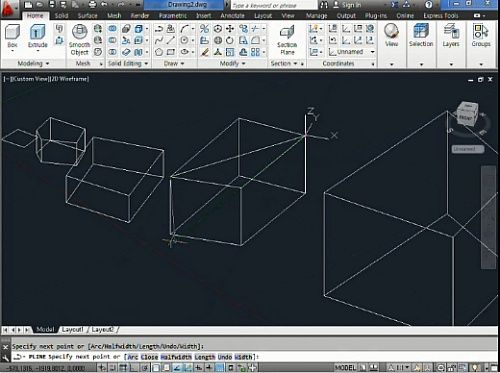Open the View panel sphere icon
This screenshot has width=500, height=373.
point(391,32)
